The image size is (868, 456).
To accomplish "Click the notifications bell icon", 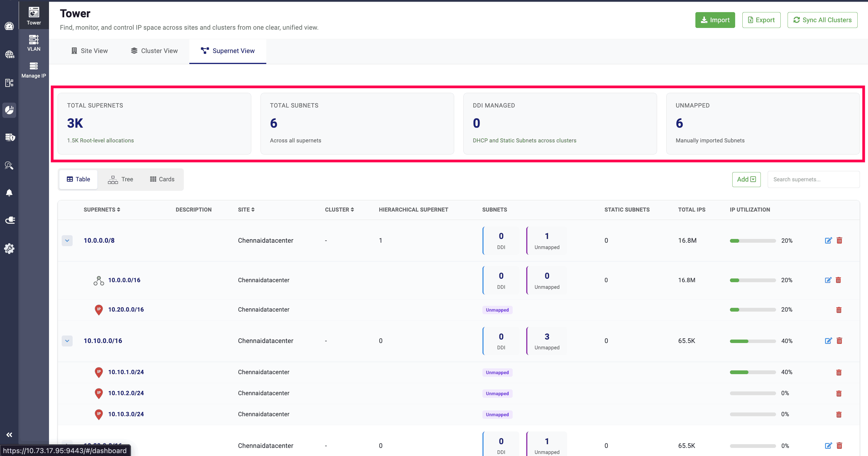I will [x=9, y=193].
